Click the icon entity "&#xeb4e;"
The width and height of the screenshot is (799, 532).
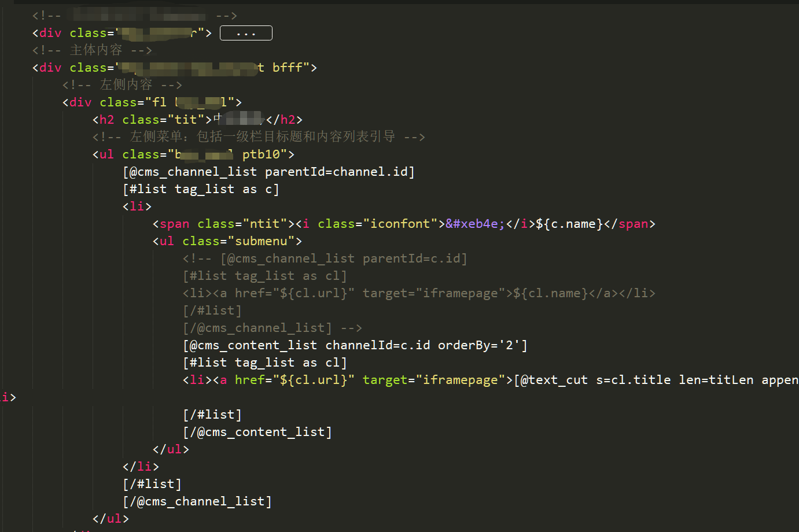coord(476,224)
